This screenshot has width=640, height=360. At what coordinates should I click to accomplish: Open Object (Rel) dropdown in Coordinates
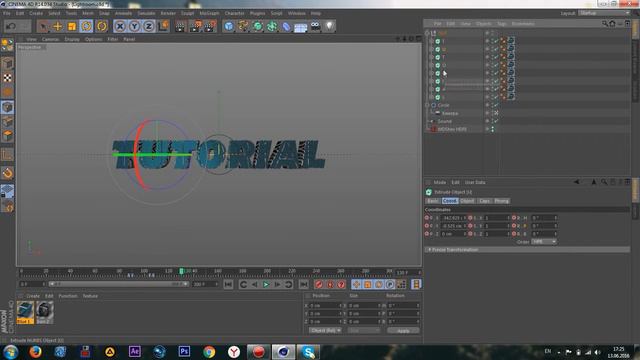[325, 330]
